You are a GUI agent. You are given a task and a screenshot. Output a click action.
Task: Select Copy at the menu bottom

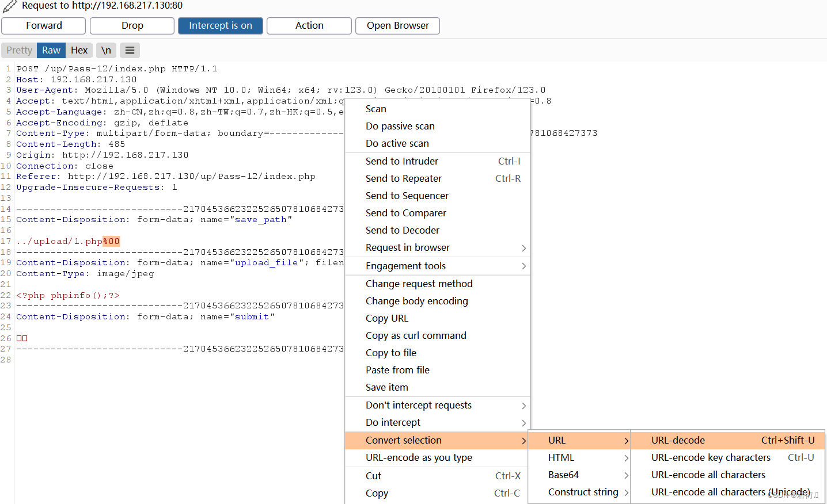pyautogui.click(x=437, y=493)
